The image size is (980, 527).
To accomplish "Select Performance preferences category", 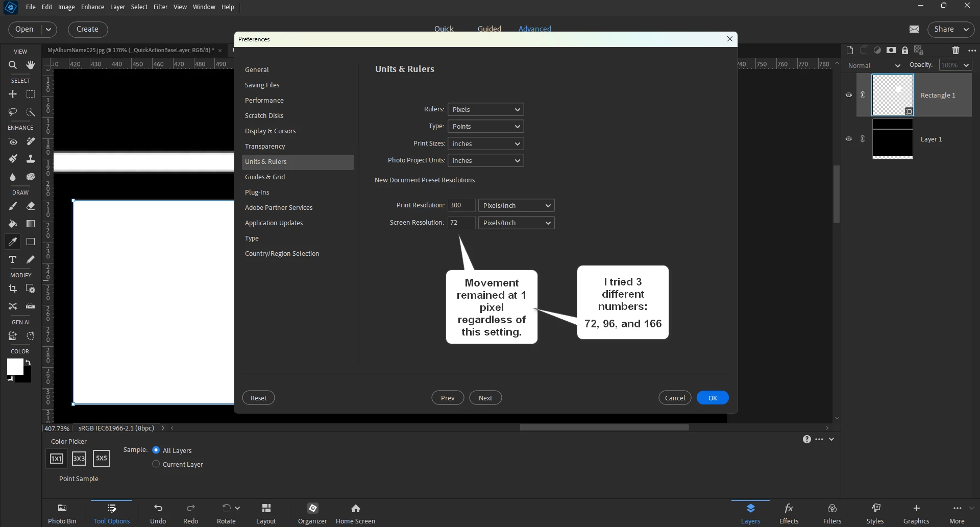I will point(298,100).
